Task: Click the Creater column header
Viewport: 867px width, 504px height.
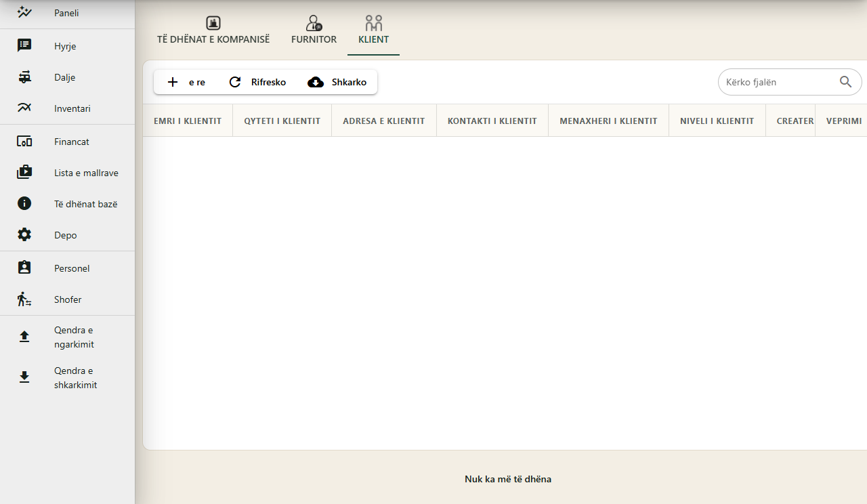Action: tap(790, 121)
